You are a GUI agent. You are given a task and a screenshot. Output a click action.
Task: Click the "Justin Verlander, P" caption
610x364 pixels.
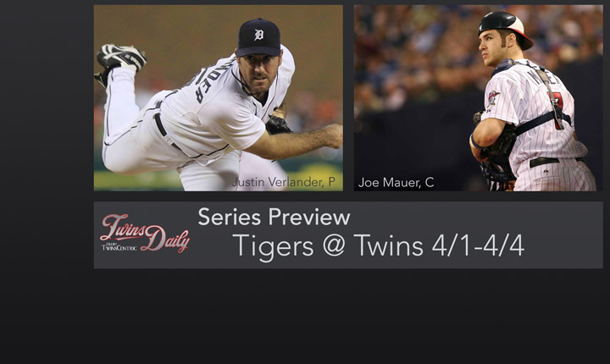click(x=284, y=182)
